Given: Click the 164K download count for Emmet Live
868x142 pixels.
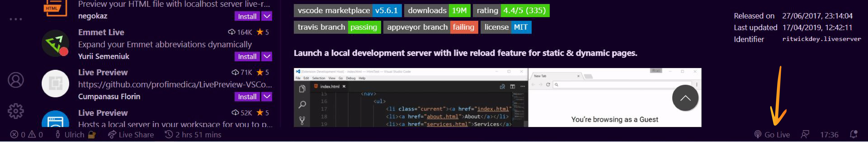Looking at the screenshot, I should coord(240,32).
